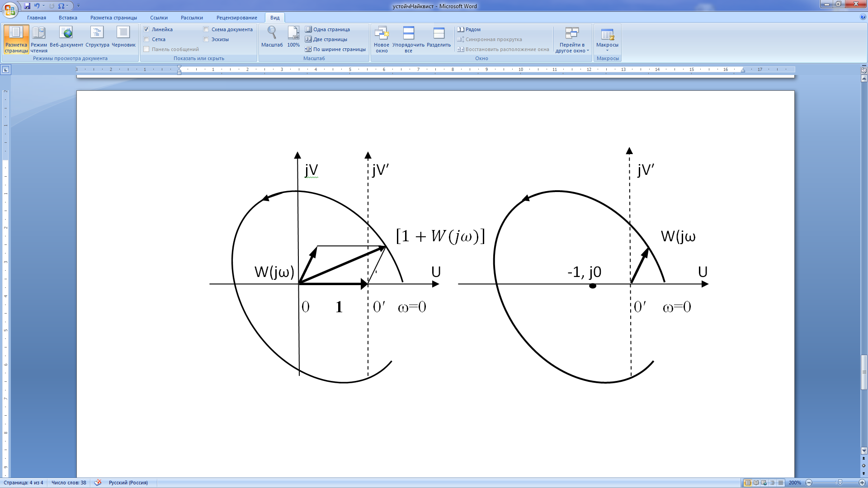Choose Две страницы zoom option
The width and height of the screenshot is (868, 488).
[x=326, y=39]
